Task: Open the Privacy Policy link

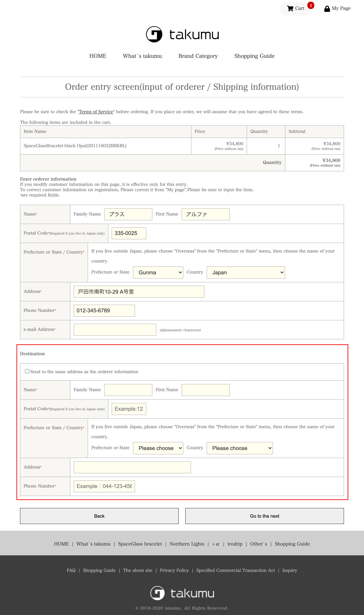Action: point(174,570)
